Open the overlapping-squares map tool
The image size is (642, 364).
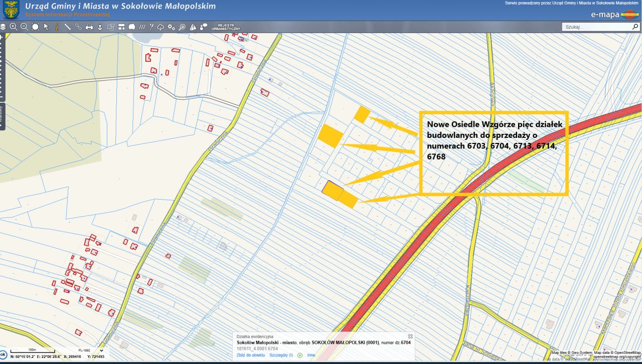(x=111, y=27)
